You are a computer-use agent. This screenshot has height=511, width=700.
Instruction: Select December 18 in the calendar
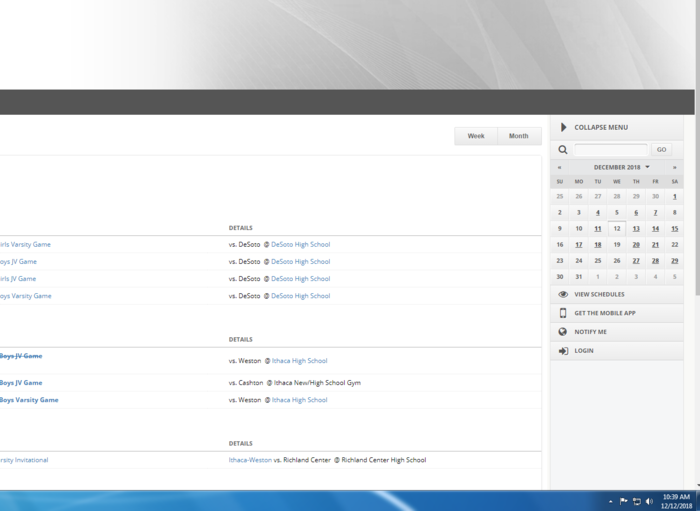point(598,245)
